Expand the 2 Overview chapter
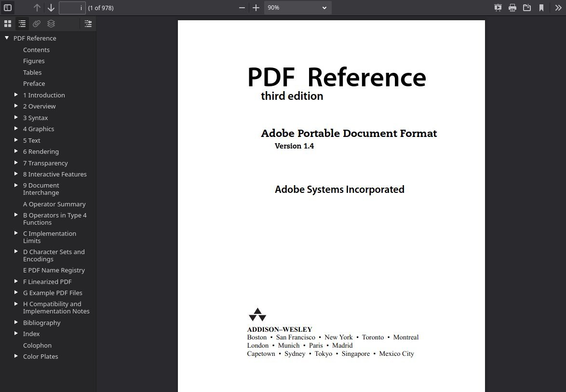Viewport: 566px width, 392px height. coord(16,106)
